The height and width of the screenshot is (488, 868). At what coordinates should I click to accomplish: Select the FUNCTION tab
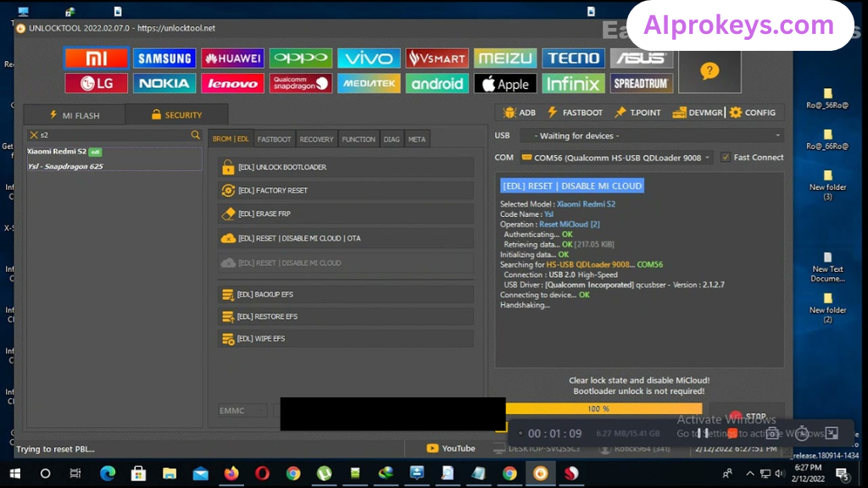pos(359,140)
